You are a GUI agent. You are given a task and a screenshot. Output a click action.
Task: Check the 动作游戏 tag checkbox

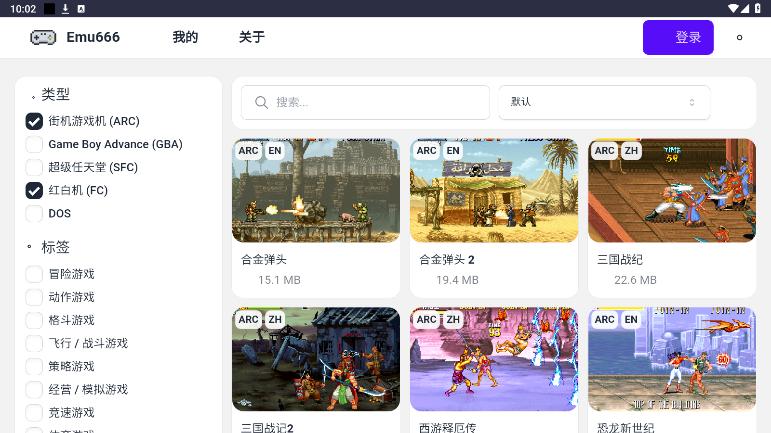[x=34, y=297]
